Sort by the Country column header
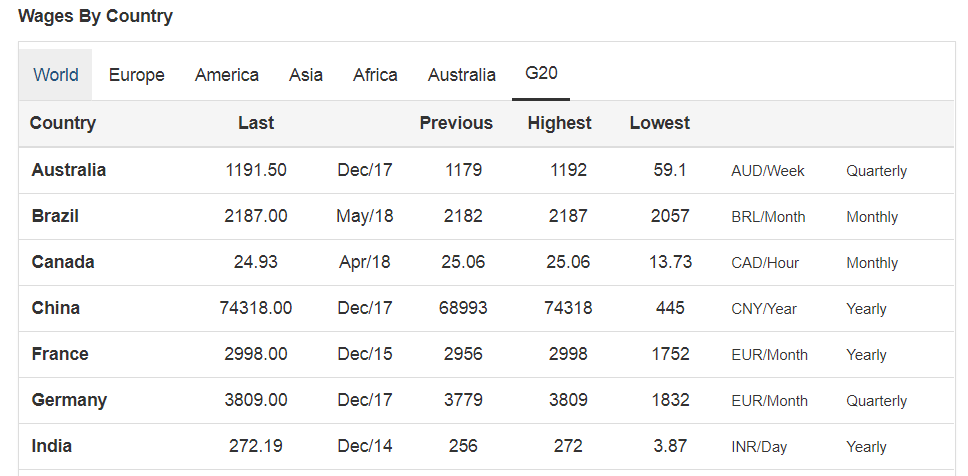This screenshot has height=476, width=968. coord(62,123)
